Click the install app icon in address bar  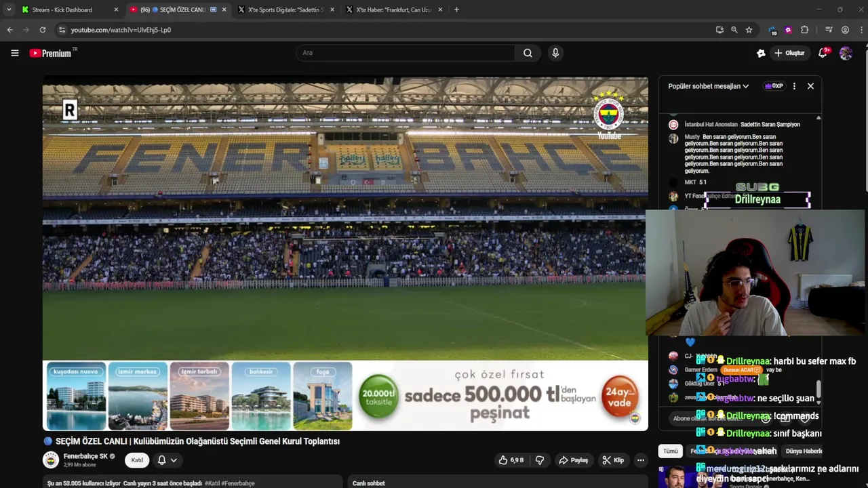click(x=719, y=30)
